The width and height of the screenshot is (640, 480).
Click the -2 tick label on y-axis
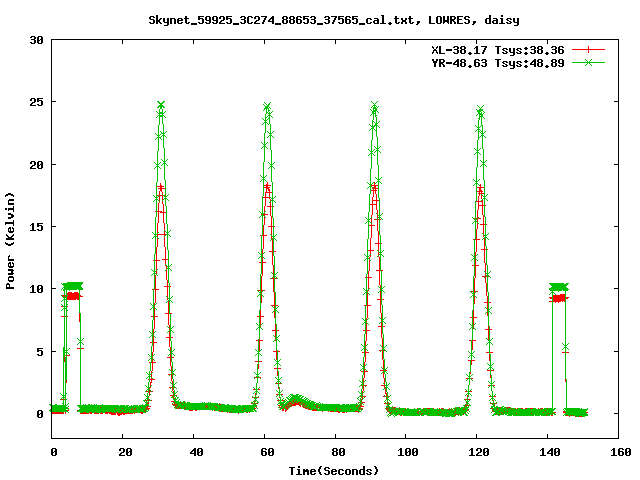click(x=37, y=438)
